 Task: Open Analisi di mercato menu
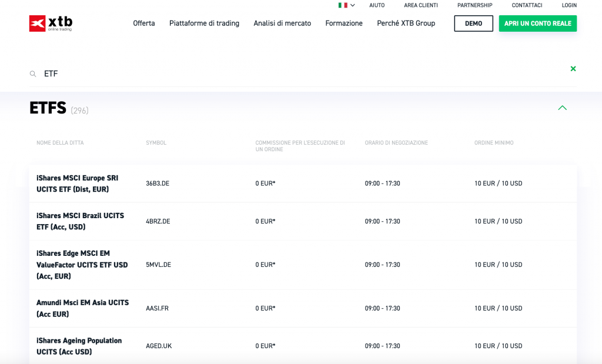[282, 24]
